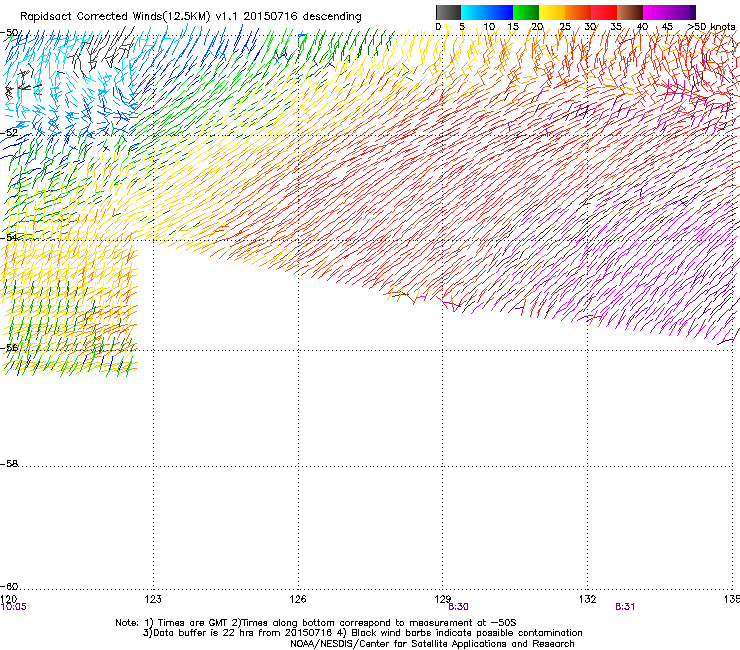740x650 pixels.
Task: Click the red 30–35 knots color segment
Action: point(604,12)
